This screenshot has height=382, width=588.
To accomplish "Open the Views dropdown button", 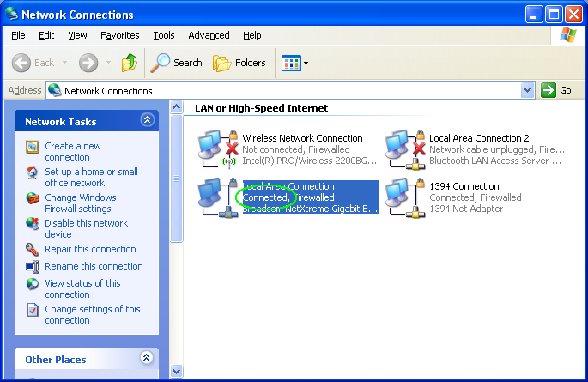I will tap(294, 63).
